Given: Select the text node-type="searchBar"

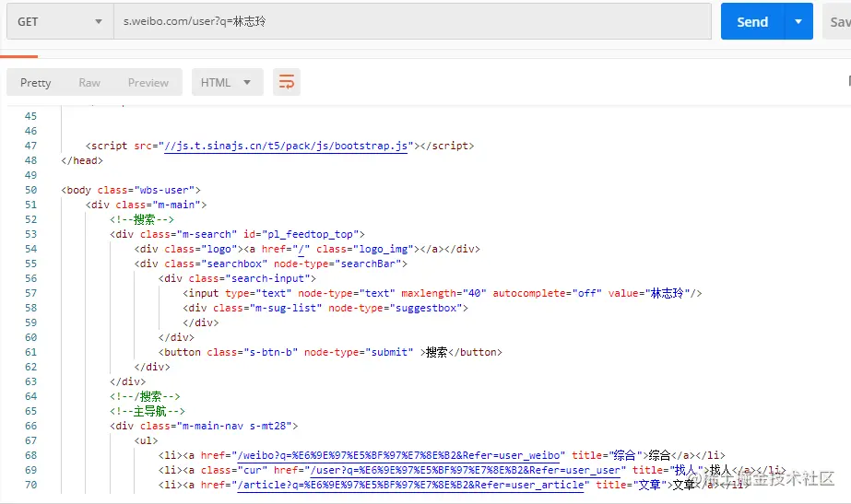Looking at the screenshot, I should pos(337,264).
